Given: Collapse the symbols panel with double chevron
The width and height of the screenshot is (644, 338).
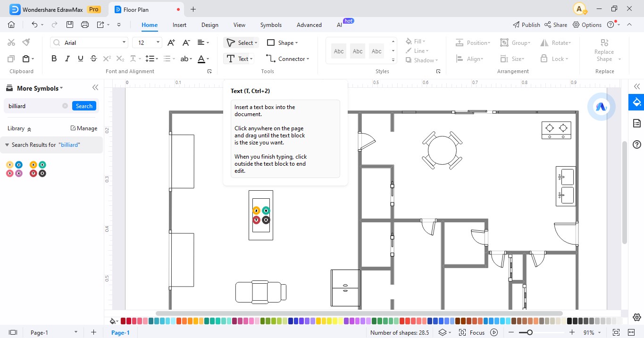Looking at the screenshot, I should pyautogui.click(x=95, y=88).
